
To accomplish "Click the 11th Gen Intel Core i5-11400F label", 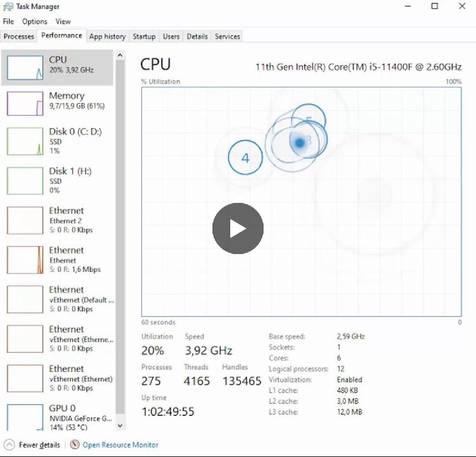I will [359, 67].
